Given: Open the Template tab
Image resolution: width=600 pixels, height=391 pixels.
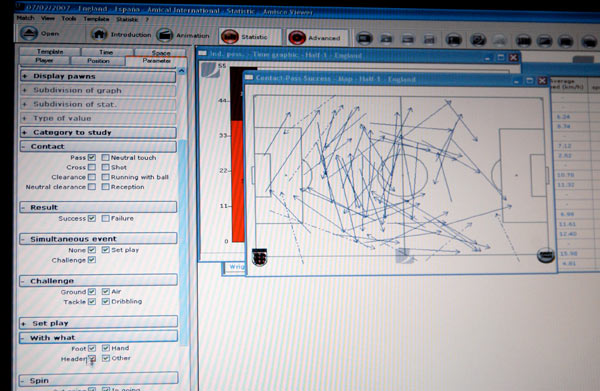Looking at the screenshot, I should pos(50,51).
